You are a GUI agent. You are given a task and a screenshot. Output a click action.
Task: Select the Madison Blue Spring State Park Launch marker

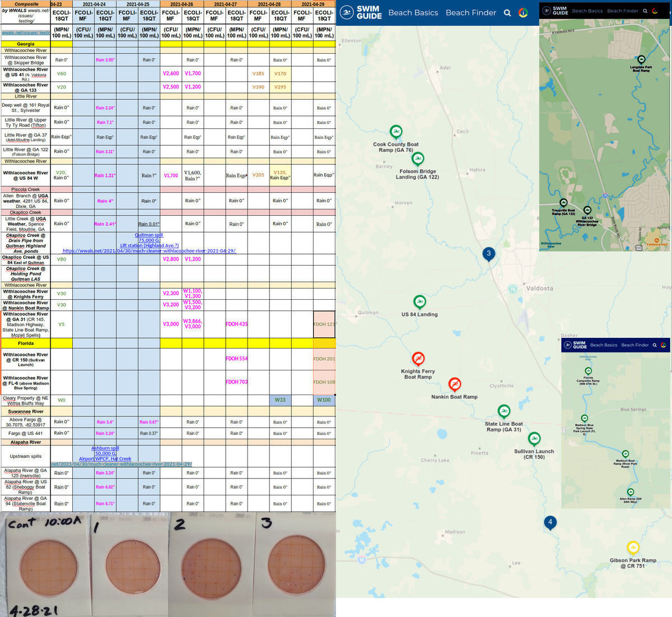point(584,418)
